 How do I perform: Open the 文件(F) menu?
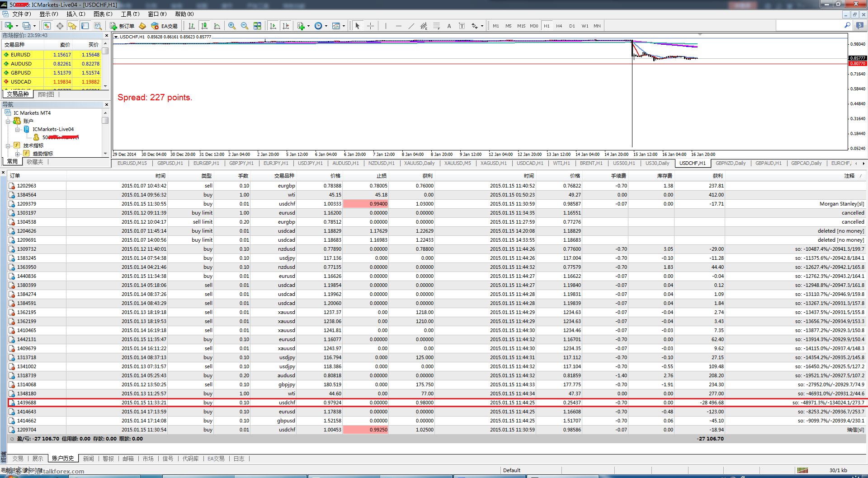pyautogui.click(x=21, y=14)
